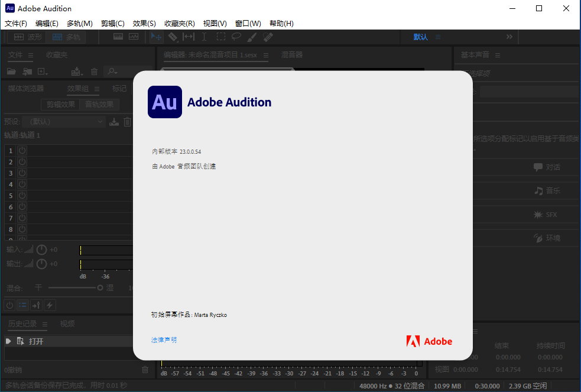
Task: Switch to the 波形 waveform view
Action: tap(28, 37)
